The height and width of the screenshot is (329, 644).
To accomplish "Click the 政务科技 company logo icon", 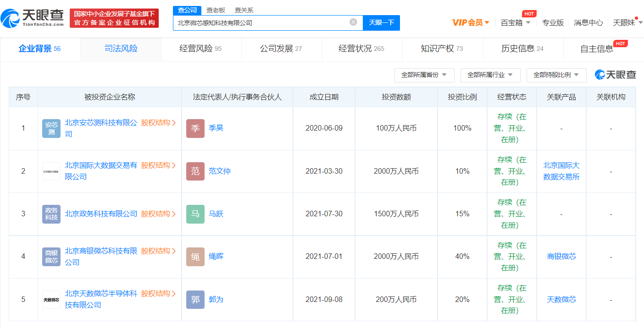I will pyautogui.click(x=51, y=214).
